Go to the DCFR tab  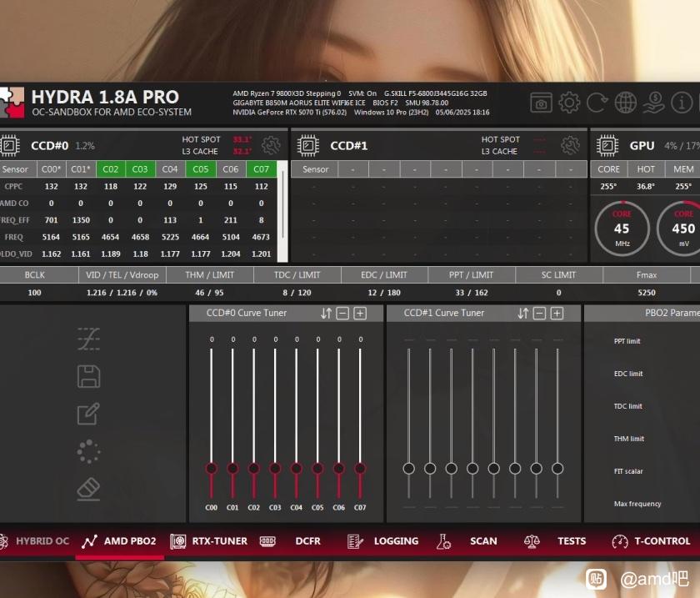click(x=291, y=541)
